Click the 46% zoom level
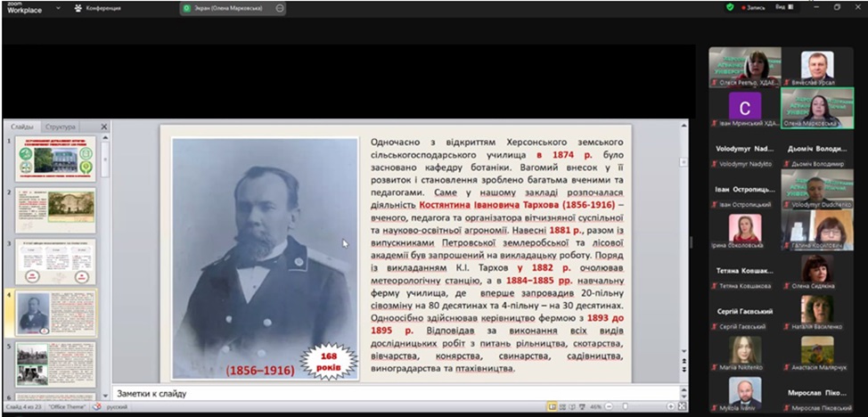 595,407
